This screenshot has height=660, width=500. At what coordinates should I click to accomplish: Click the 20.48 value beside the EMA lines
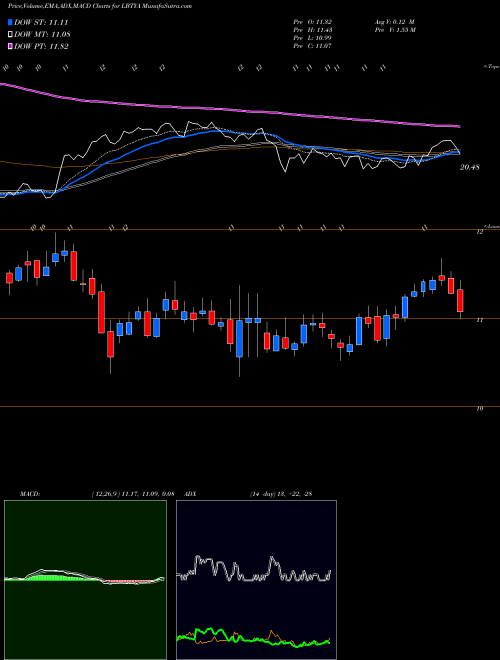pyautogui.click(x=470, y=167)
